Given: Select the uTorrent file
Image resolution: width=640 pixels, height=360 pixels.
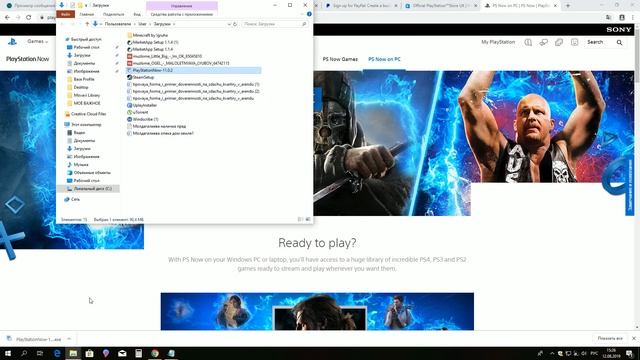Looking at the screenshot, I should (x=138, y=112).
